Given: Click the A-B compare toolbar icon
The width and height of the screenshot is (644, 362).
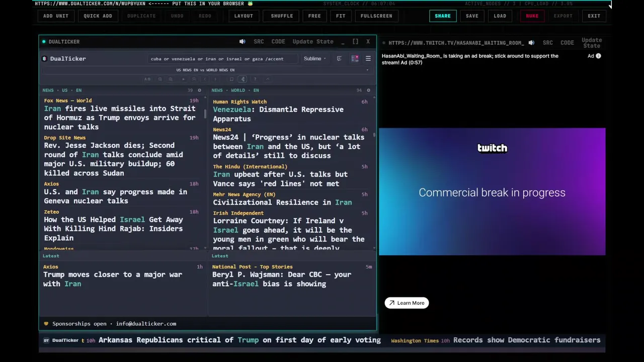Looking at the screenshot, I should coord(147,79).
